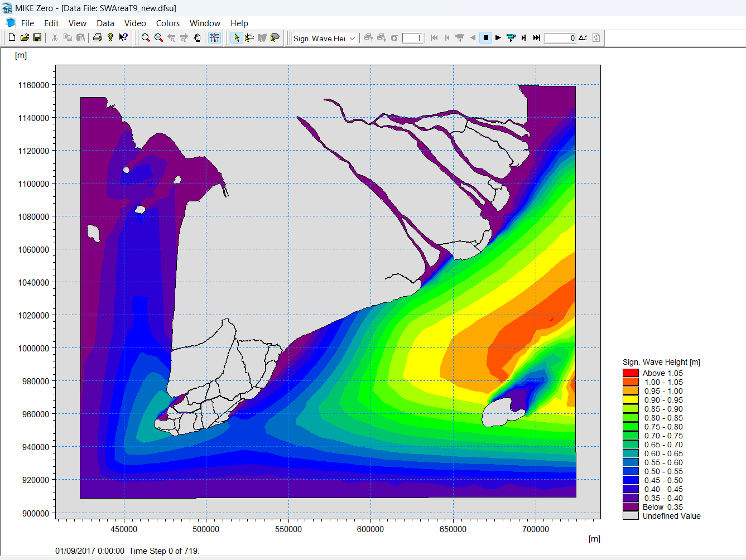Jump to the last time step

click(x=537, y=38)
